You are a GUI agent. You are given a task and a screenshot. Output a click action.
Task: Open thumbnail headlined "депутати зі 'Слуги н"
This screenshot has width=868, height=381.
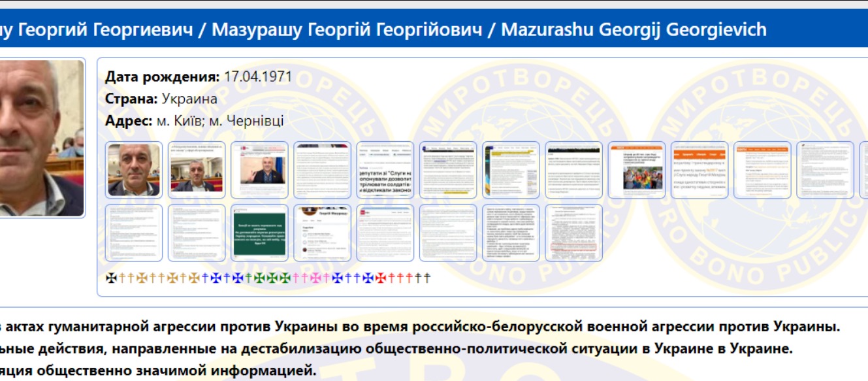click(x=385, y=170)
